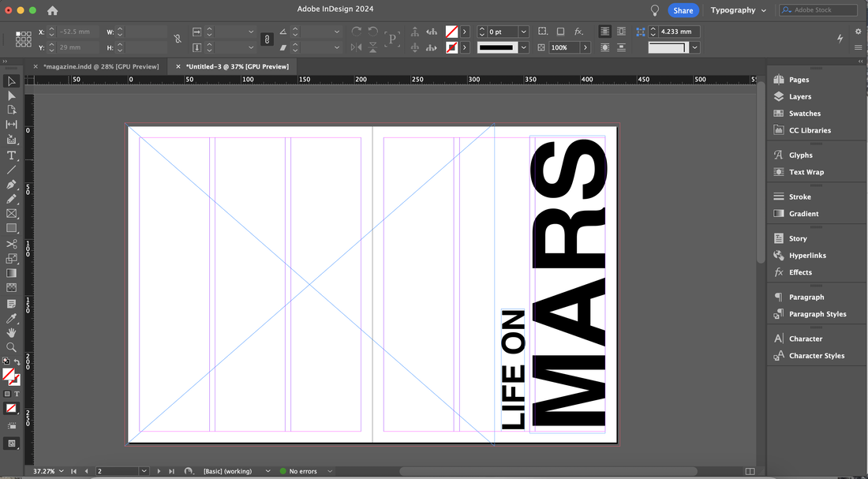Open zoom level dropdown
Viewport: 868px width, 479px height.
click(x=61, y=471)
